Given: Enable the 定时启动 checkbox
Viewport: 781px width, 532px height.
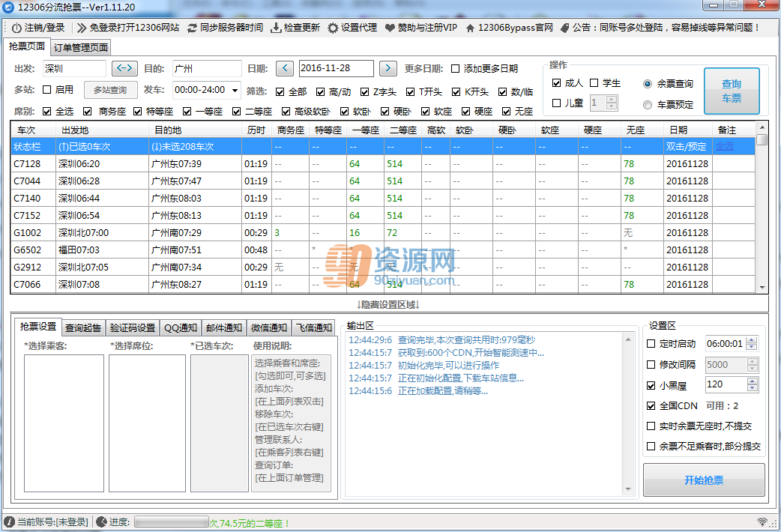Looking at the screenshot, I should [x=651, y=344].
